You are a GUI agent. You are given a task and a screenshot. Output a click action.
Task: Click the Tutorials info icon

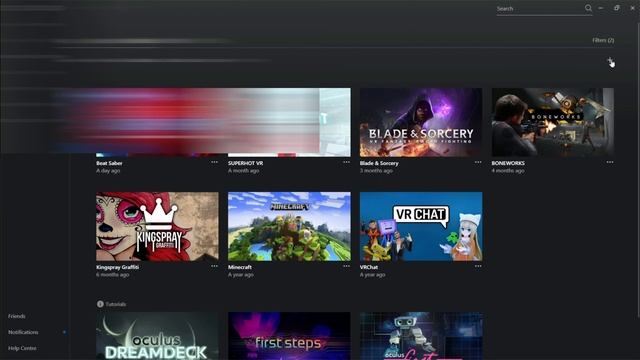(x=100, y=304)
